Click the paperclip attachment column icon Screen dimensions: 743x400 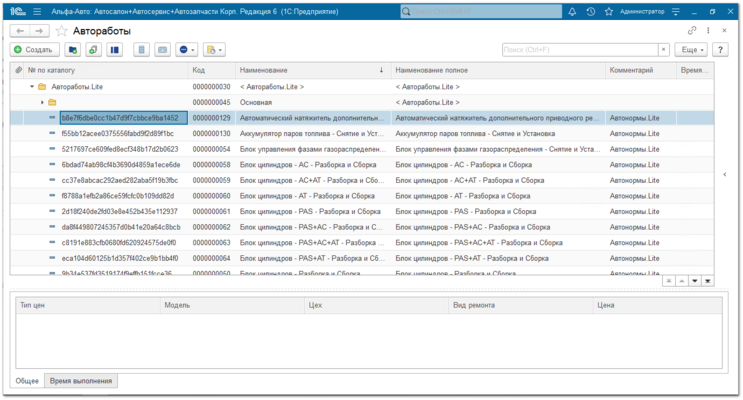[x=18, y=70]
